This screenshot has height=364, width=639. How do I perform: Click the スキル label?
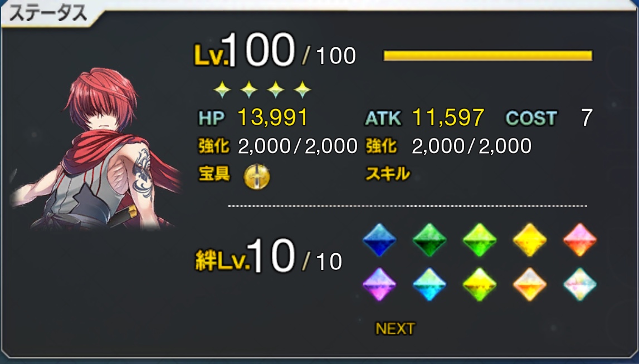click(x=388, y=174)
